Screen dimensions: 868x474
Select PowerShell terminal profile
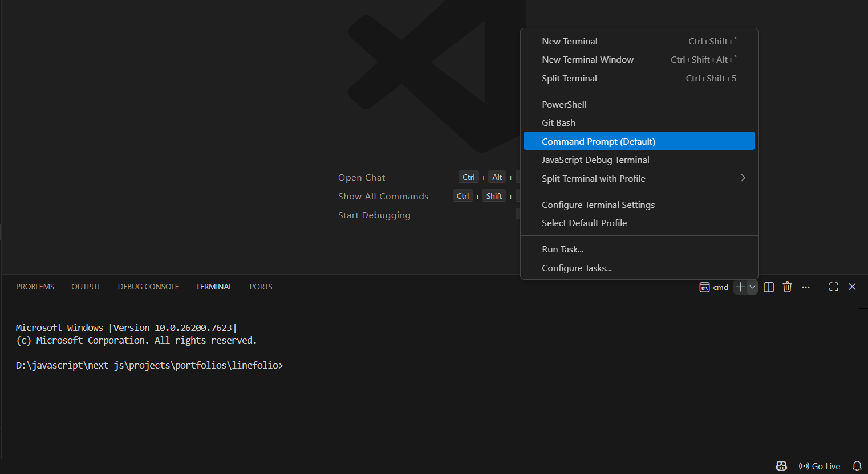pyautogui.click(x=564, y=105)
